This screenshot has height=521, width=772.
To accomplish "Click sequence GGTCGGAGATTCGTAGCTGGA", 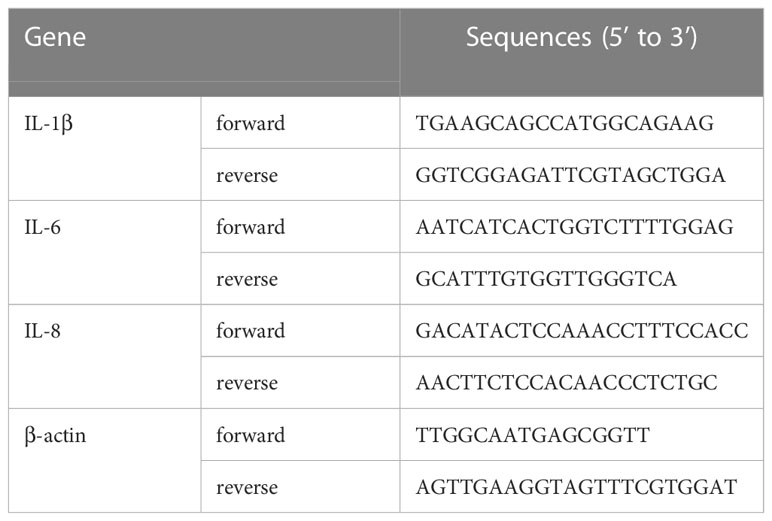I will [x=570, y=175].
